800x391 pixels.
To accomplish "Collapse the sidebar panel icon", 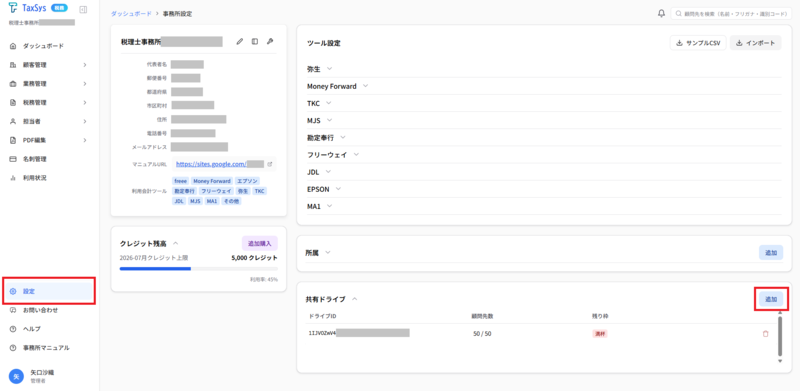I will click(83, 9).
